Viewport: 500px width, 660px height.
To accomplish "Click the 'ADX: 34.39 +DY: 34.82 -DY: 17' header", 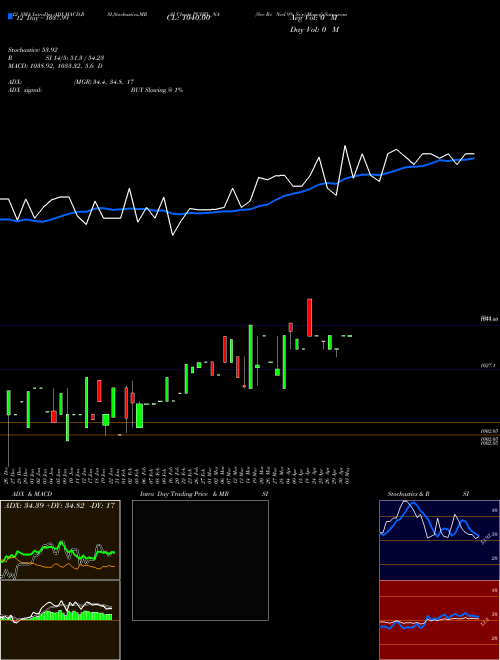I will [x=59, y=506].
